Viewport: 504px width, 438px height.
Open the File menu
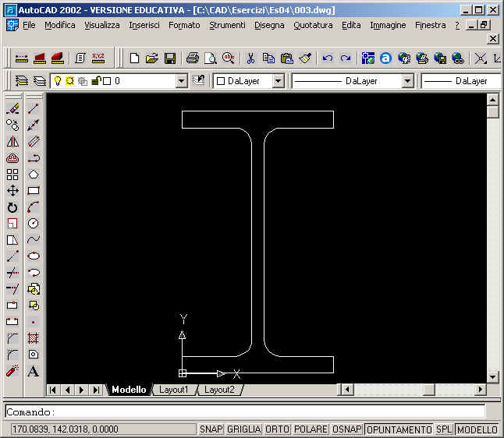pyautogui.click(x=29, y=25)
